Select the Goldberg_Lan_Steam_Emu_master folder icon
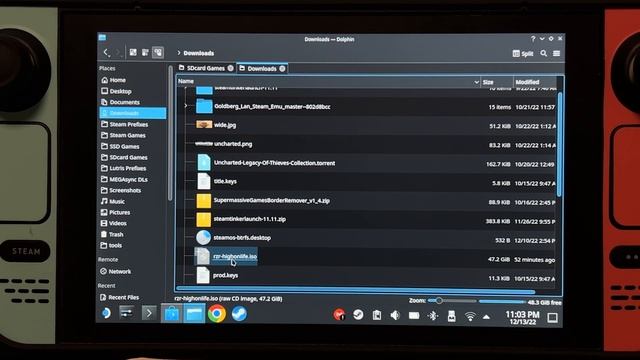The width and height of the screenshot is (640, 360). pyautogui.click(x=204, y=106)
